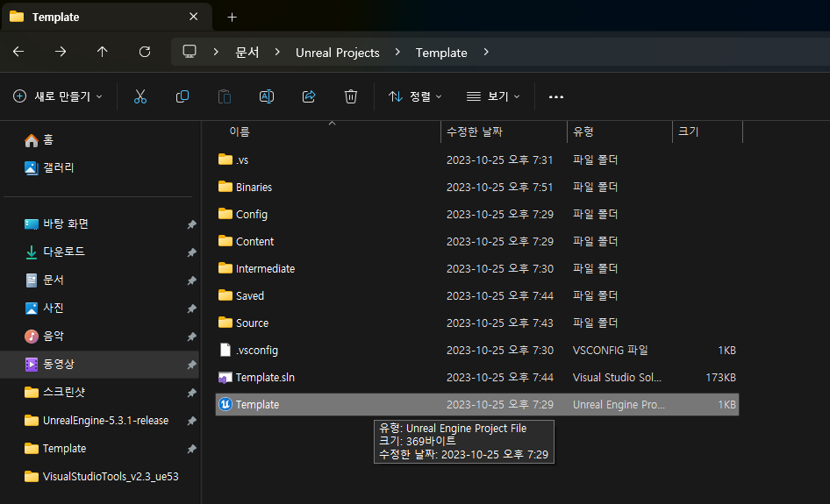This screenshot has height=504, width=830.
Task: Navigate up one folder level
Action: [102, 52]
